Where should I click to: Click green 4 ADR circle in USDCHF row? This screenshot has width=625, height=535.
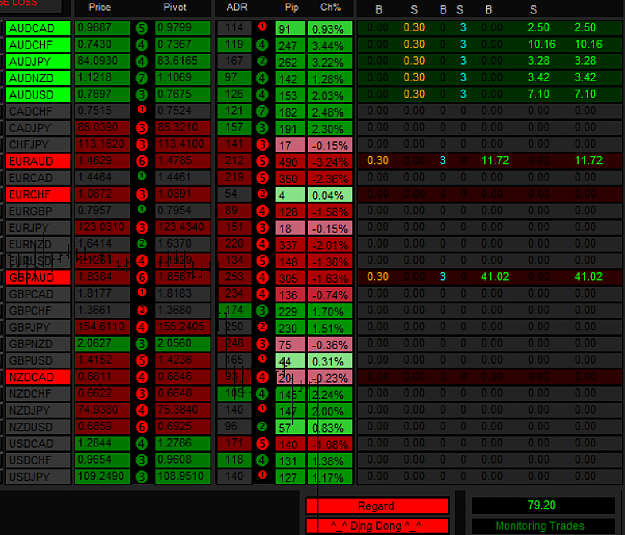pos(262,460)
